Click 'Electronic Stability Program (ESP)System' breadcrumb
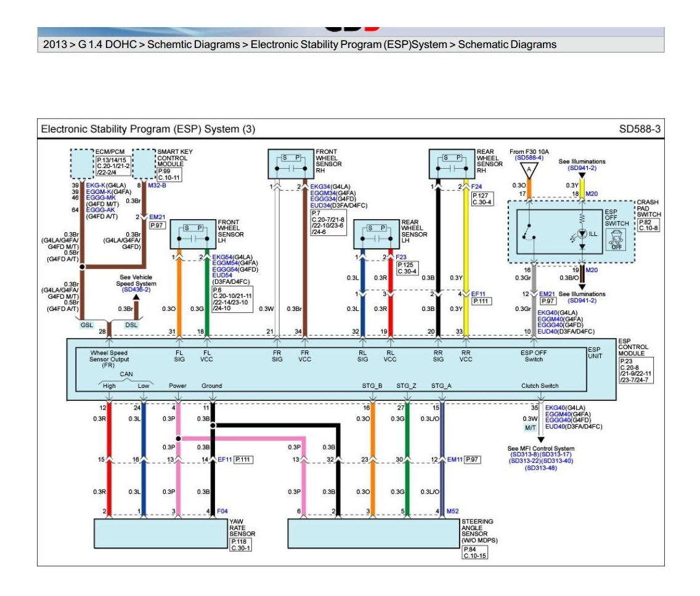The height and width of the screenshot is (596, 700). pos(349,44)
